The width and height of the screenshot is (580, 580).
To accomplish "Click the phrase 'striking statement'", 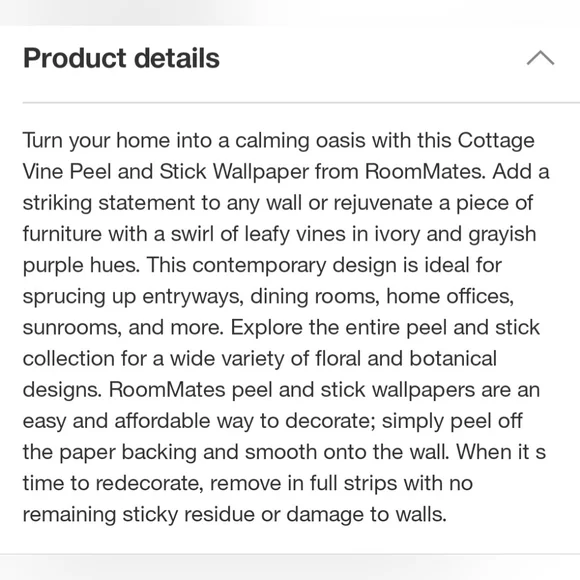I will click(109, 203).
